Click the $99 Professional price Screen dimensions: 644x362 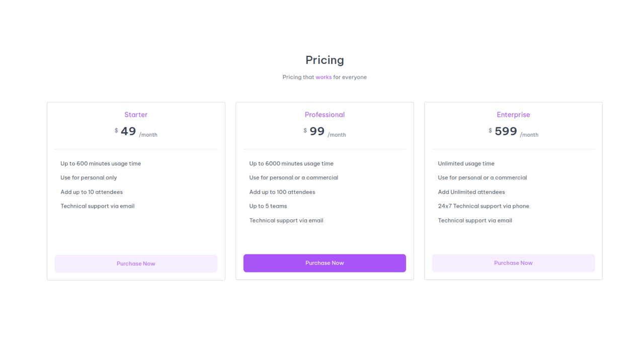[x=316, y=131]
